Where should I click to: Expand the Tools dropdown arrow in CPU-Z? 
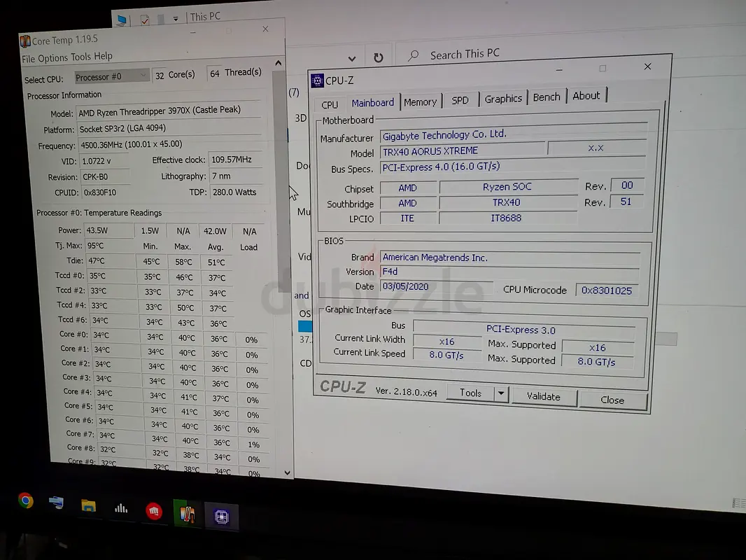(x=500, y=394)
